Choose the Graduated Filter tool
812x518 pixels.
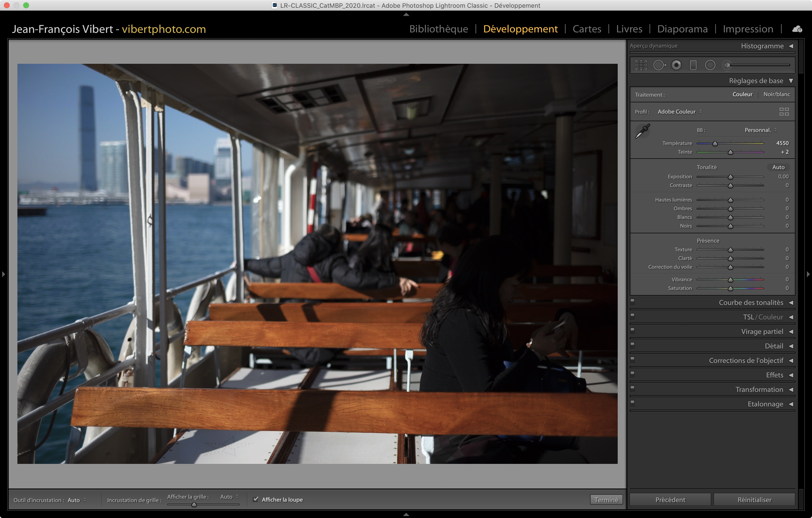pos(693,65)
